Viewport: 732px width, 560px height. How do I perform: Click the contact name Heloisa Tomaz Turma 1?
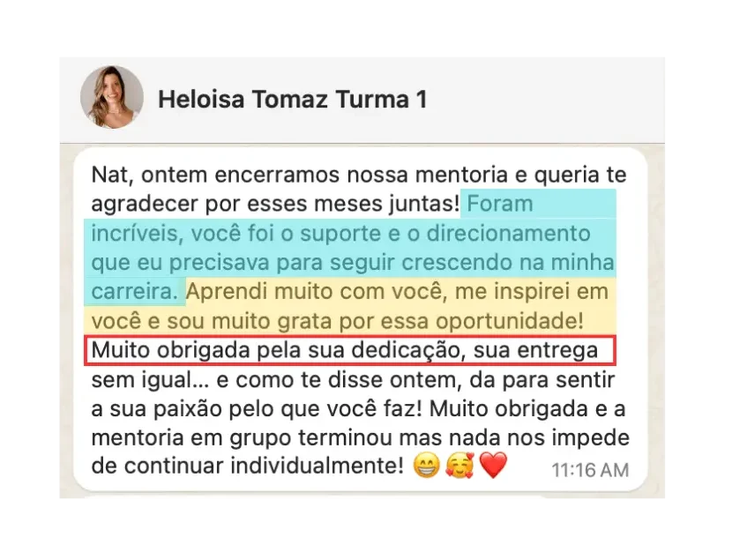pos(293,100)
